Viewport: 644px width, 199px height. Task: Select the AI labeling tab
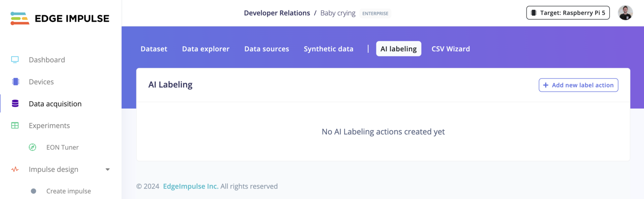[398, 49]
